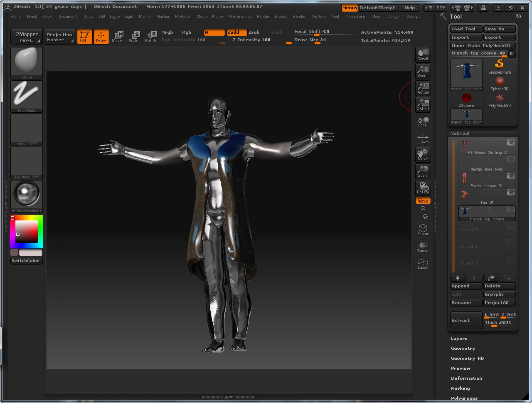Click the Frame icon
This screenshot has height=403, width=532.
[x=423, y=230]
